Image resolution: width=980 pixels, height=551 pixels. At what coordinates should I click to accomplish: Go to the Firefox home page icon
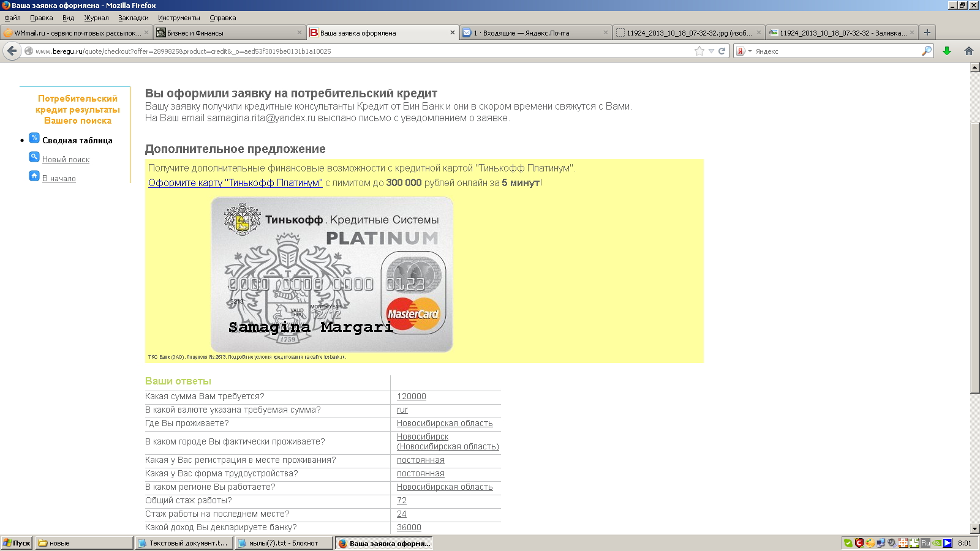(968, 51)
